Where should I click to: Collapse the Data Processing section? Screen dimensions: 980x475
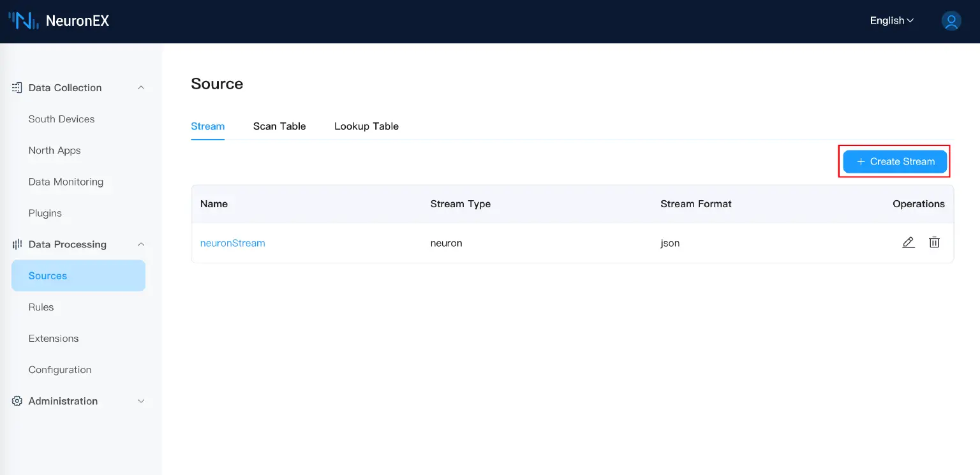click(x=140, y=244)
